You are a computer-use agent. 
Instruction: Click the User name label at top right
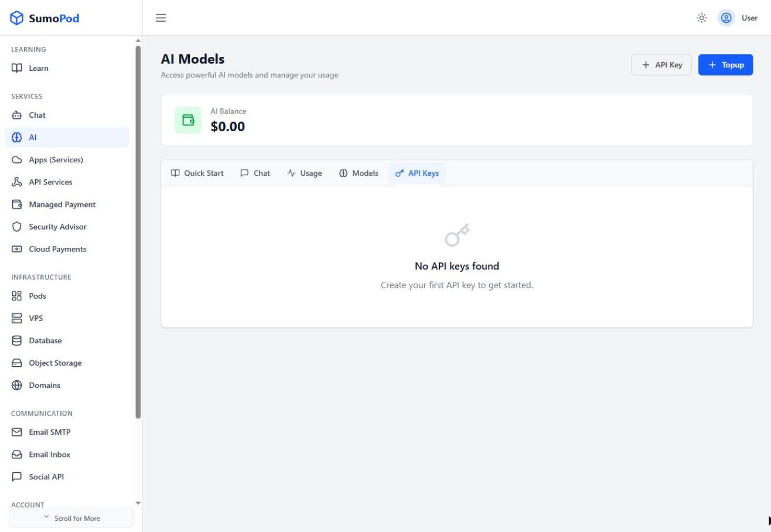[749, 18]
